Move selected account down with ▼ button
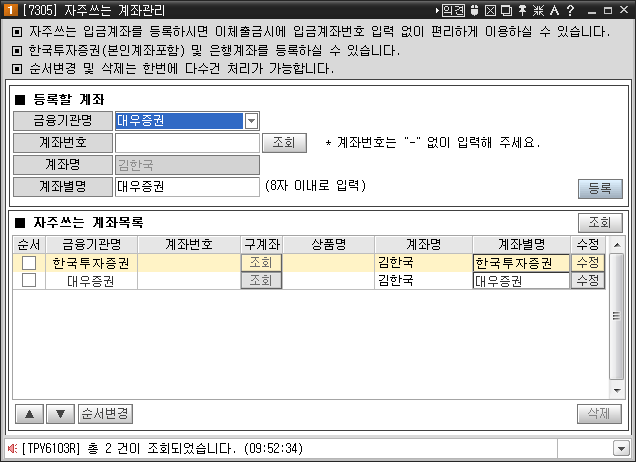The height and width of the screenshot is (462, 636). pyautogui.click(x=60, y=414)
